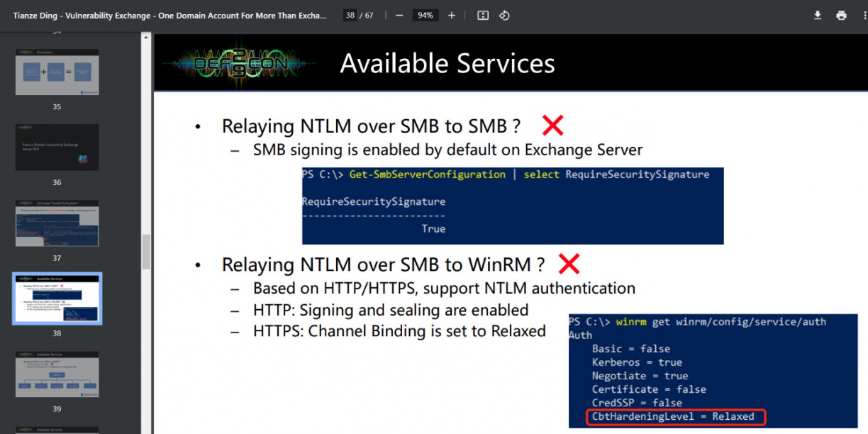
Task: Open page 35 thumbnail
Action: (57, 72)
